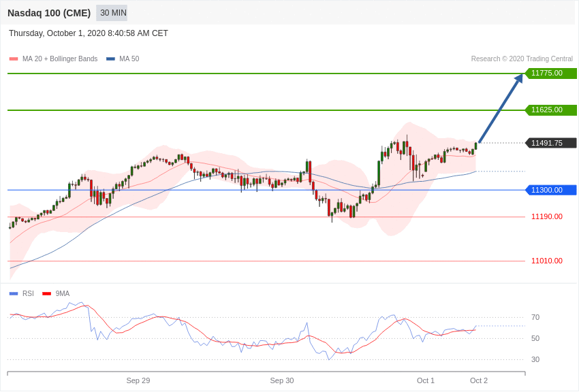
Task: Click the green 11625.00 resistance tag
Action: click(x=551, y=110)
